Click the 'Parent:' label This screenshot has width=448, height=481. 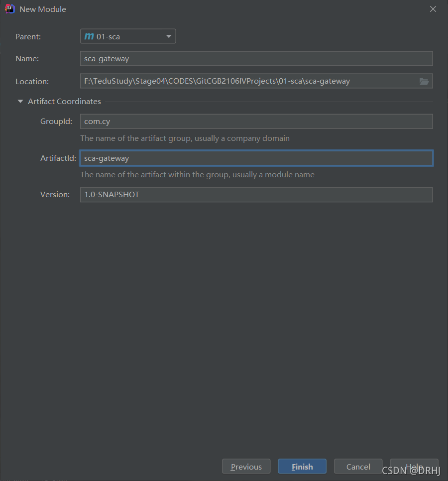click(x=28, y=36)
